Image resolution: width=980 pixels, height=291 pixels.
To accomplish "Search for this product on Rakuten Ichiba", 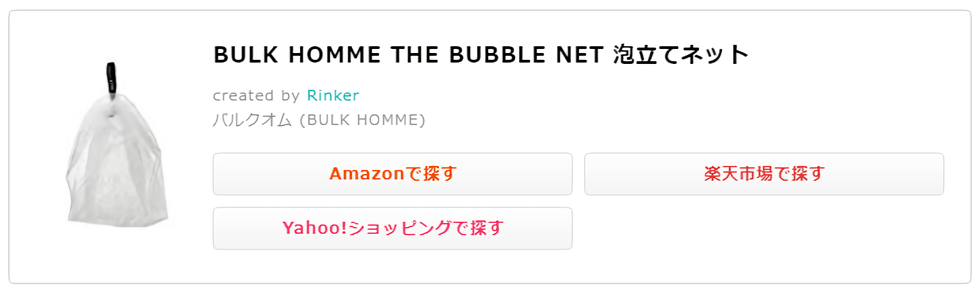I will [764, 174].
